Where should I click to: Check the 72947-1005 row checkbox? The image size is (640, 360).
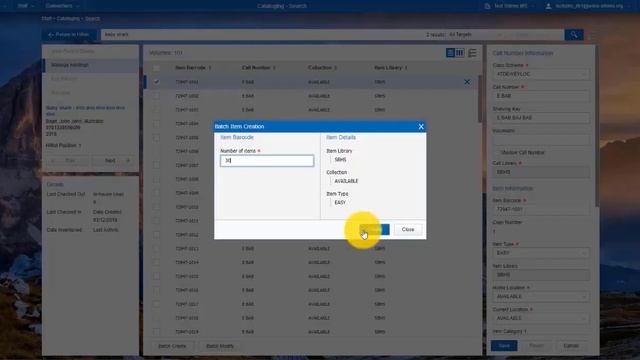pyautogui.click(x=156, y=138)
